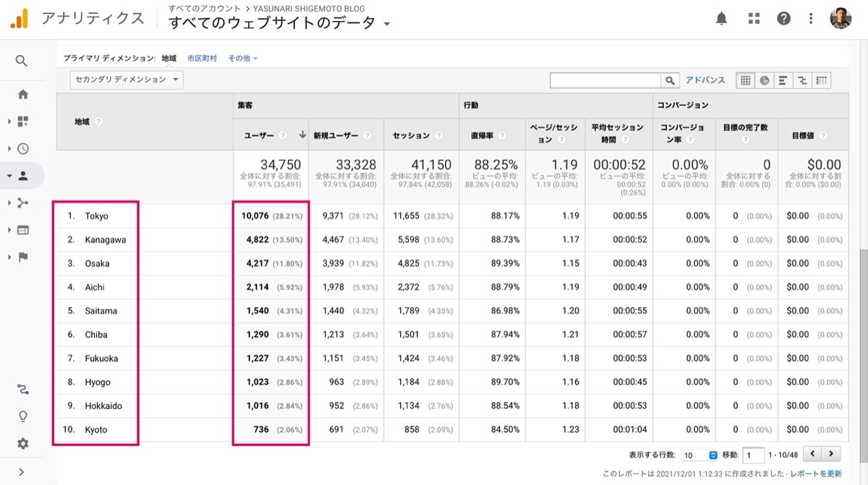Select the 地域 primary dimension

coord(169,58)
